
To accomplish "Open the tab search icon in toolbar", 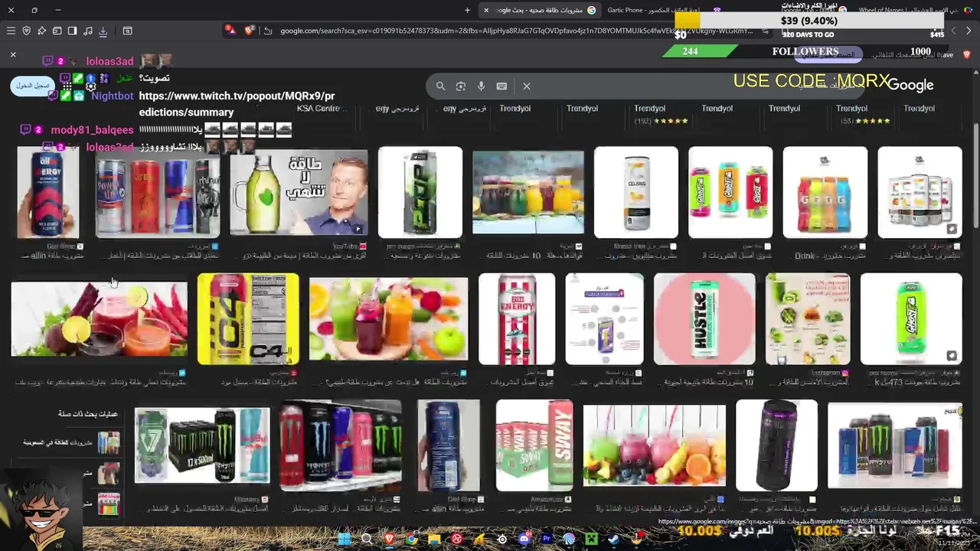I will pos(127,31).
